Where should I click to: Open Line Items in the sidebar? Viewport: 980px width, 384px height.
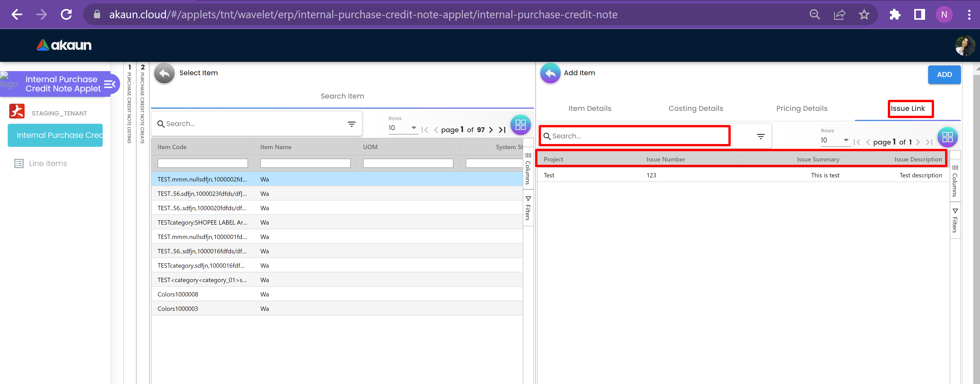48,164
